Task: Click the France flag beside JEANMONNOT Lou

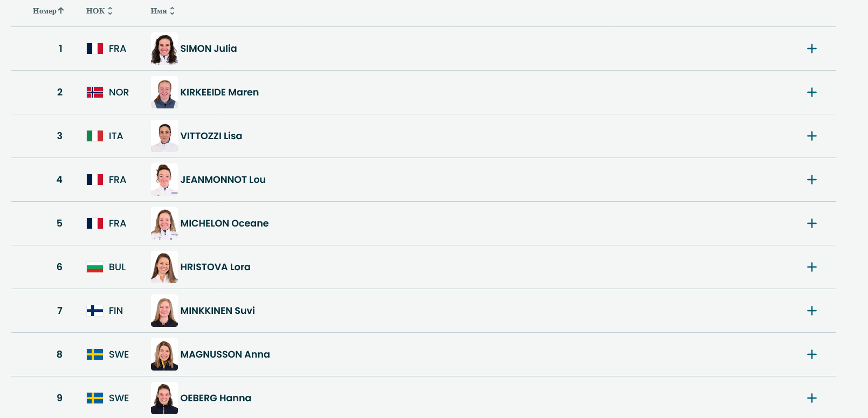Action: [95, 180]
